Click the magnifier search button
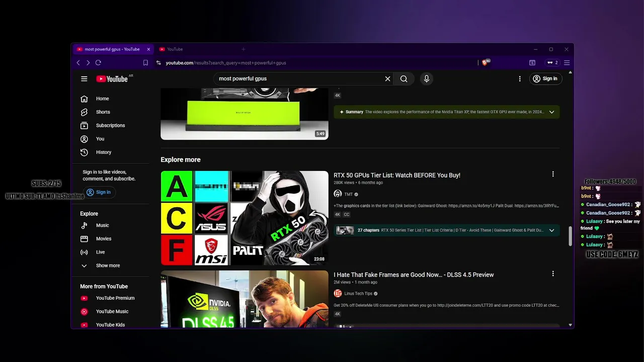This screenshot has height=362, width=644. tap(404, 79)
